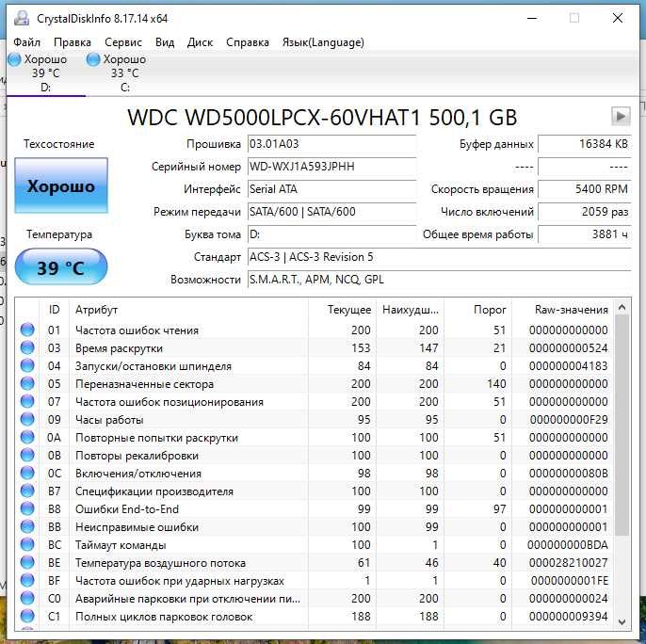Click the 39 °C temperature button

[61, 267]
